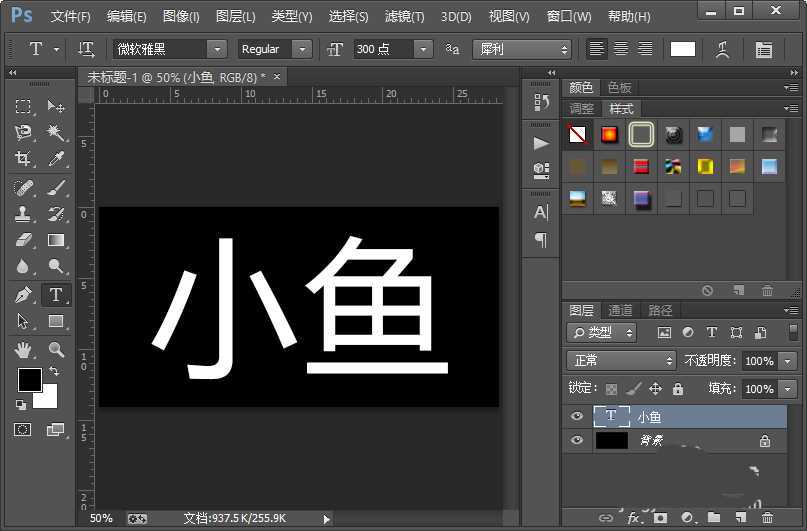Viewport: 807px width, 531px height.
Task: Click the layer opacity field 100%
Action: 759,360
